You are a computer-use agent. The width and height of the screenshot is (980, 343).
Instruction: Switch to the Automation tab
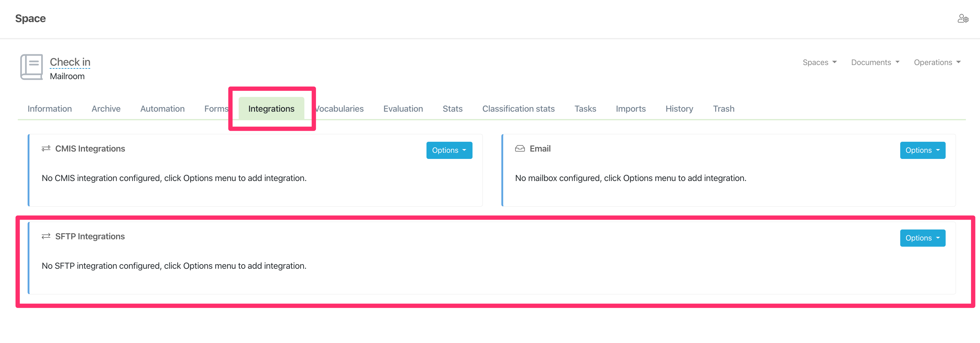point(162,109)
